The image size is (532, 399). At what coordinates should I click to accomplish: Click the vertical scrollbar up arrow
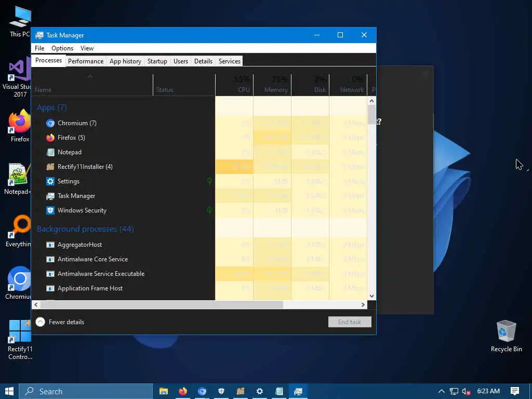pos(371,101)
